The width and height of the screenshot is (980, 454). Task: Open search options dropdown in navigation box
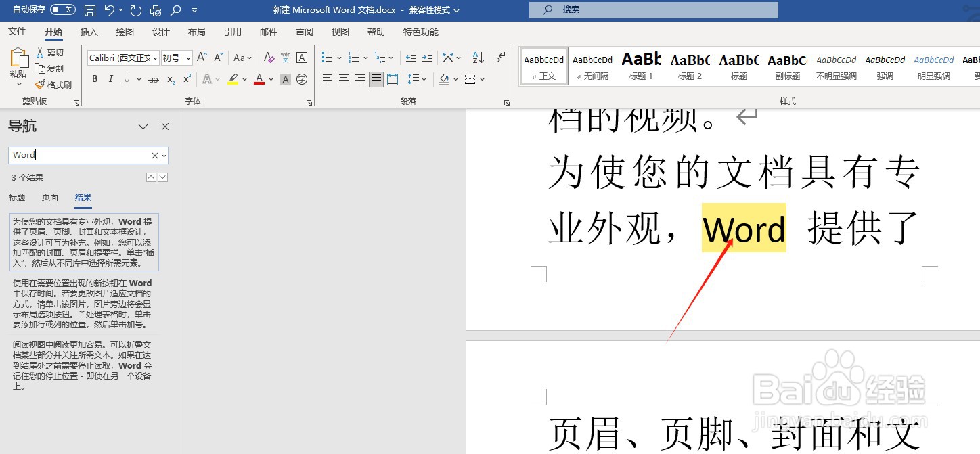point(164,156)
